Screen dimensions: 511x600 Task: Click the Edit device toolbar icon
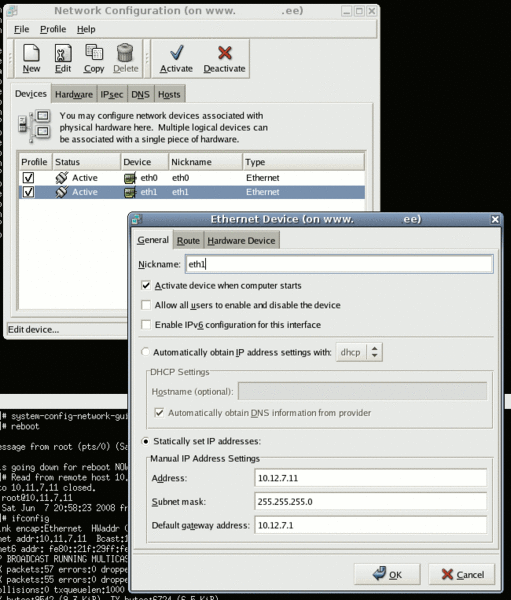(63, 53)
